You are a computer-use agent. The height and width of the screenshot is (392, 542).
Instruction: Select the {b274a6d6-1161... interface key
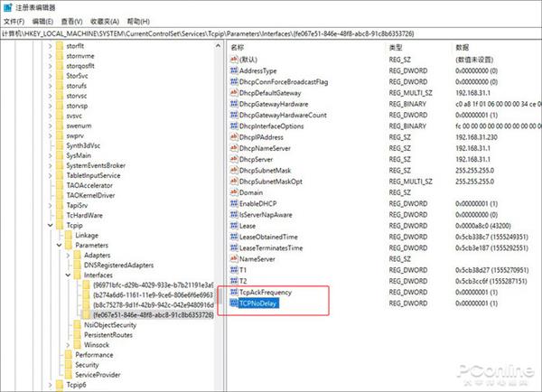[x=153, y=295]
